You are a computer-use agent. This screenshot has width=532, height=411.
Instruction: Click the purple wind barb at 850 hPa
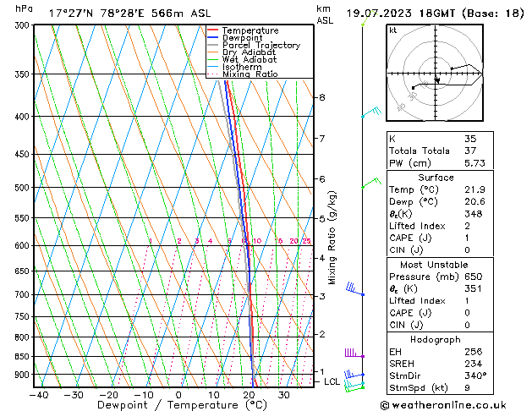(x=354, y=353)
